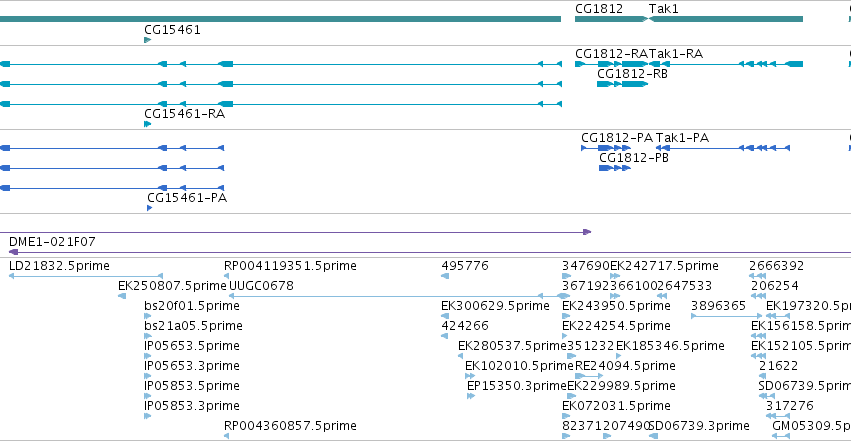Screen dimensions: 851x441
Task: Click the CG1812-RB transcript glyph
Action: pyautogui.click(x=623, y=84)
